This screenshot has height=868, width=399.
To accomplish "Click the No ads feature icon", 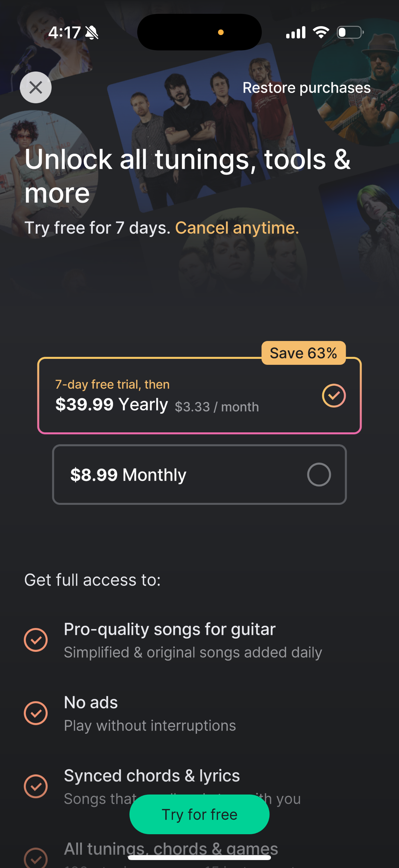I will click(x=35, y=712).
